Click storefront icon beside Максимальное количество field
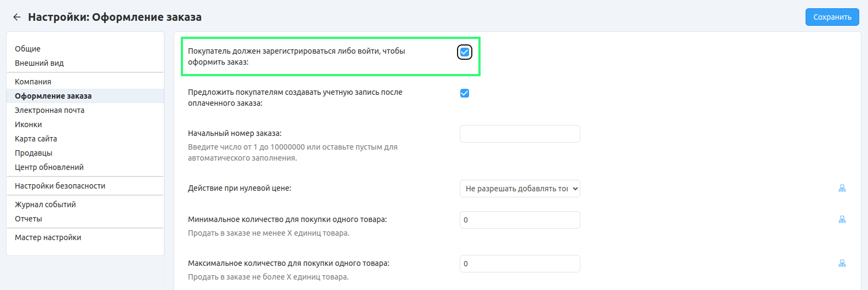Screen dimensions: 868x290 (842, 263)
